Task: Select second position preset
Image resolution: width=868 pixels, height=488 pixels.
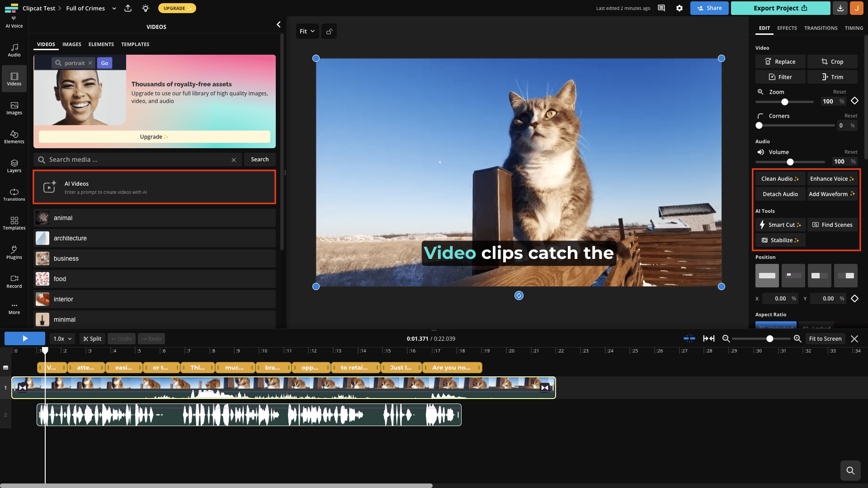Action: coord(793,276)
